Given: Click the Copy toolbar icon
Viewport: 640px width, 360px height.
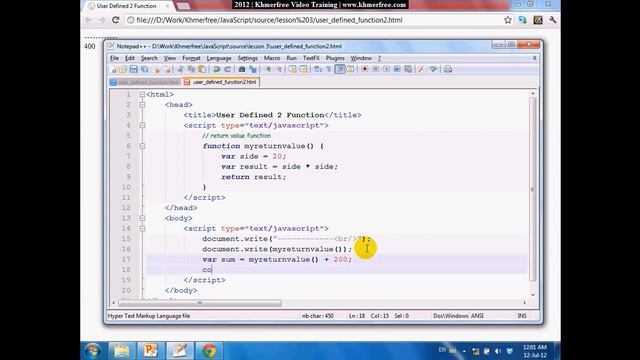Looking at the screenshot, I should 191,69.
